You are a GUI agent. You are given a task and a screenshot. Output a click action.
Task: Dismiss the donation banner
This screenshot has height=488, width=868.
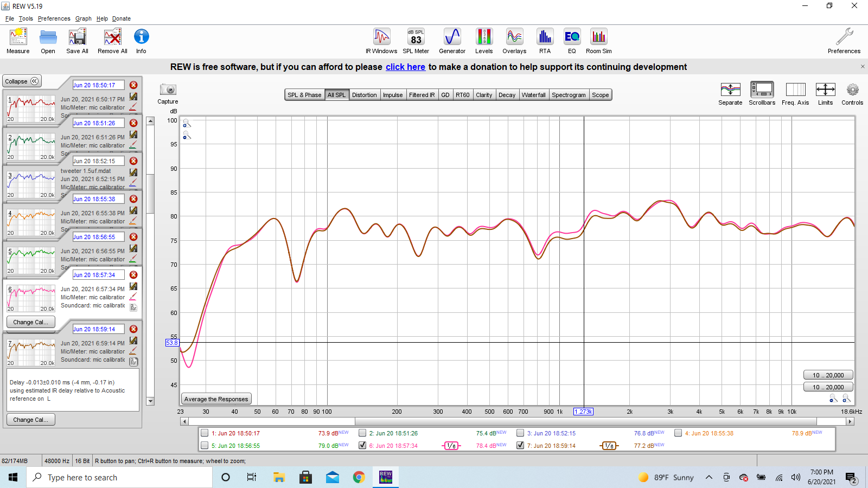pos(863,67)
